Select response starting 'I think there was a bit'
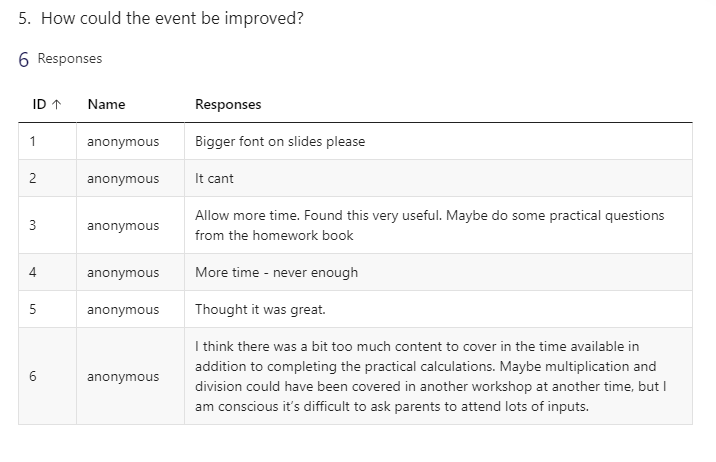716x462 pixels. pyautogui.click(x=431, y=377)
